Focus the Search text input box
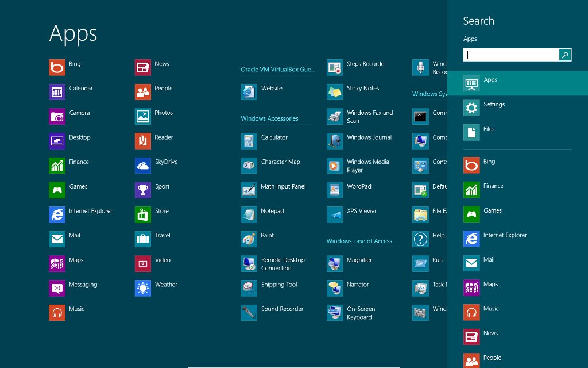Image resolution: width=588 pixels, height=368 pixels. pyautogui.click(x=512, y=55)
